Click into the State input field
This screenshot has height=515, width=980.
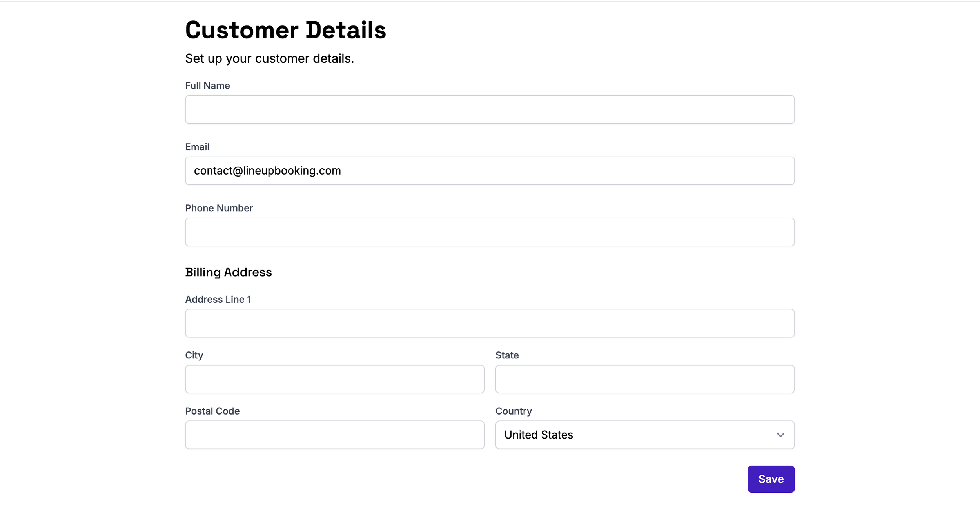click(645, 379)
